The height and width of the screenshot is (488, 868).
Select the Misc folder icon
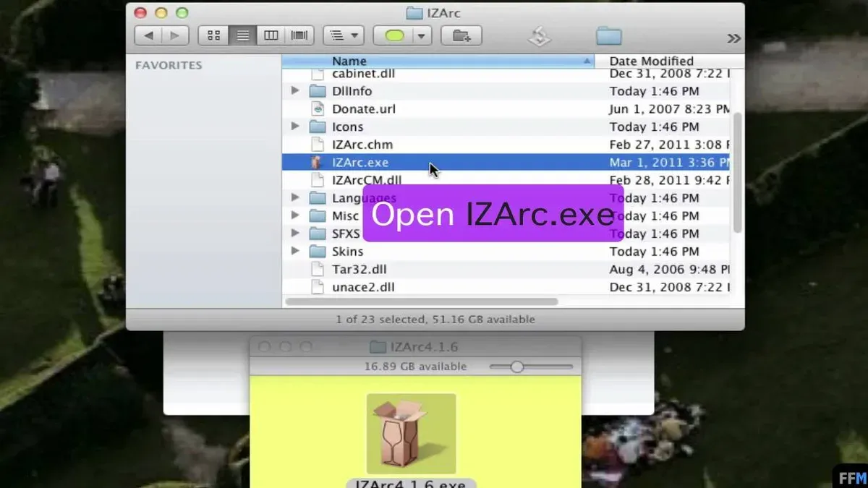318,215
